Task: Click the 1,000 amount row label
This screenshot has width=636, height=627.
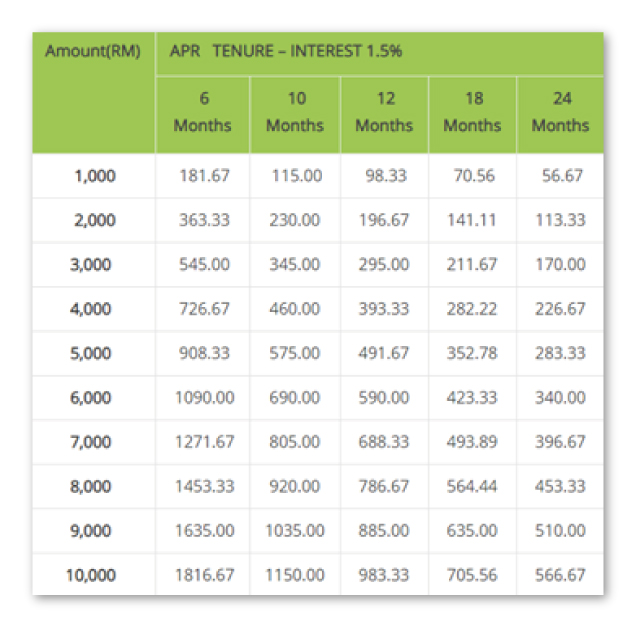Action: point(95,176)
